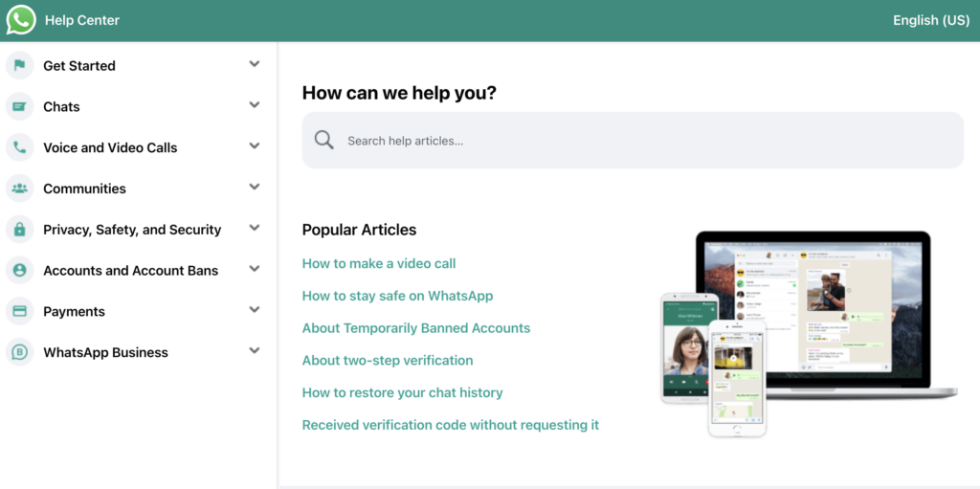Open 'About Temporarily Banned Accounts' article

[x=416, y=328]
